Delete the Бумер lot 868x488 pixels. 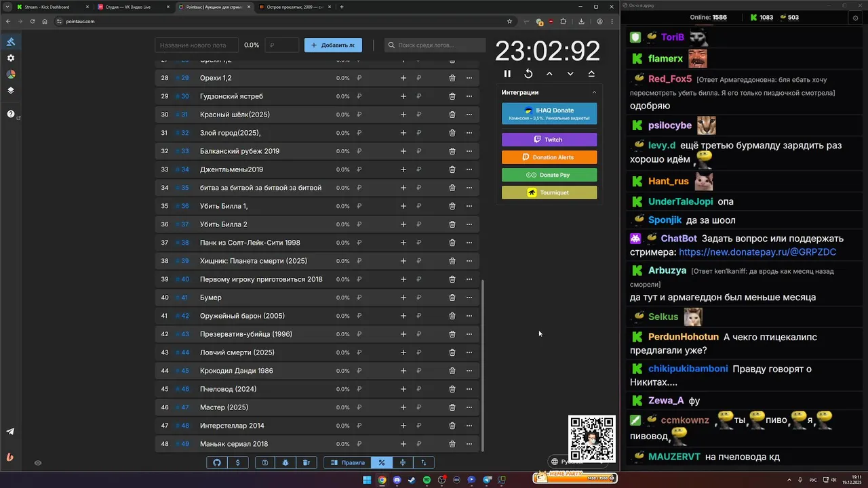tap(452, 298)
